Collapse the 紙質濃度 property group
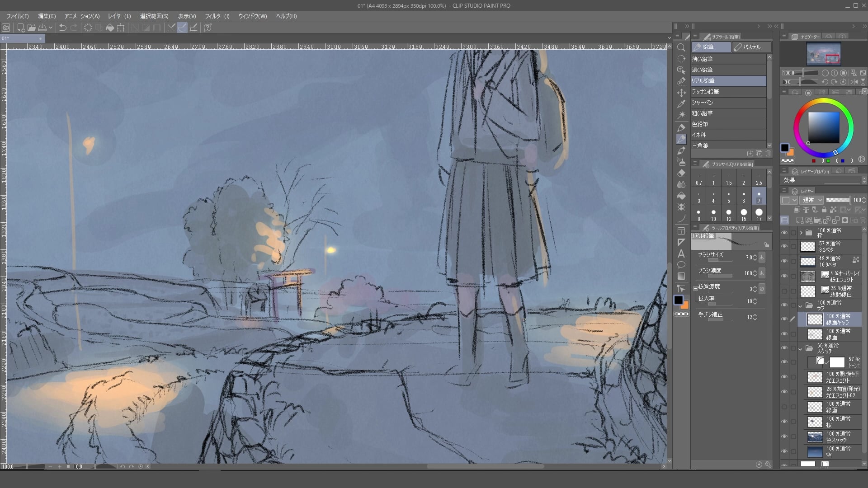This screenshot has width=868, height=488. click(x=696, y=288)
